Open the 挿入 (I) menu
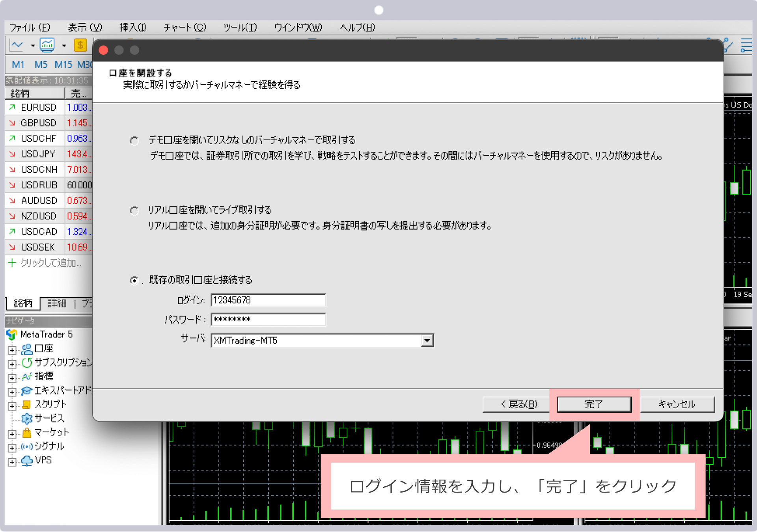 click(x=133, y=27)
